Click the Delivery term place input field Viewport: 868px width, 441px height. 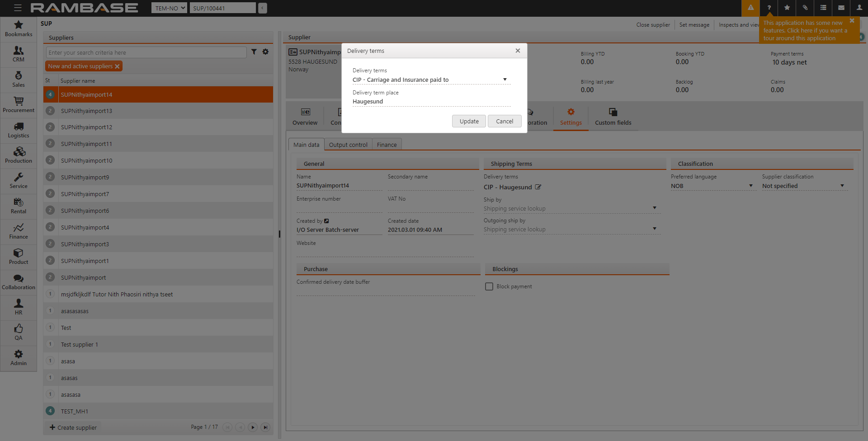click(431, 102)
